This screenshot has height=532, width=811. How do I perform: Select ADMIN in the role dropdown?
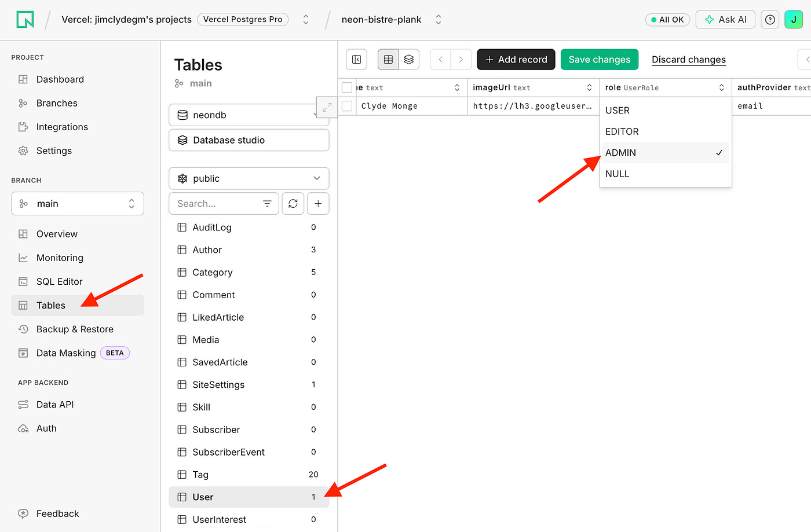[666, 153]
